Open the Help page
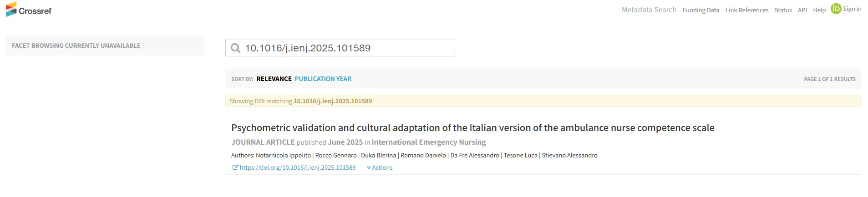The height and width of the screenshot is (197, 868). point(819,10)
